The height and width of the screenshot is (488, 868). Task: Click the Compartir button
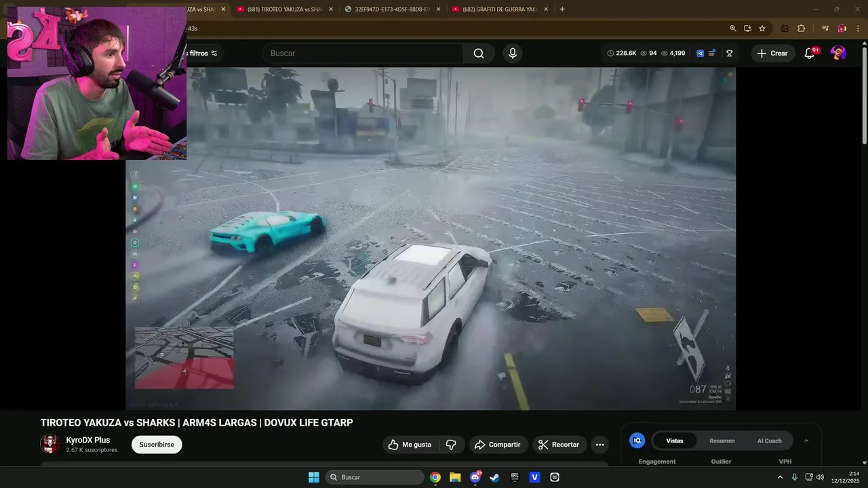(498, 445)
